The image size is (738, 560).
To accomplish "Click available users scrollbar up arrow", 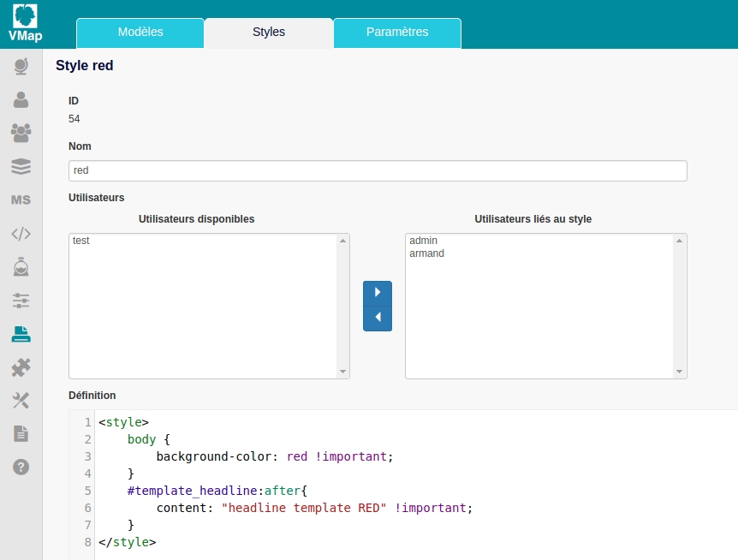I will [342, 241].
